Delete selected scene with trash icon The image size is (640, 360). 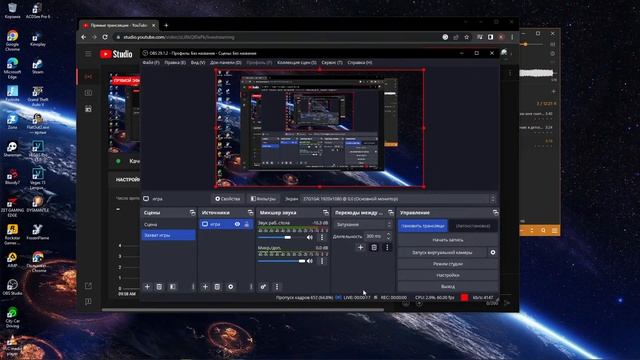[x=159, y=287]
